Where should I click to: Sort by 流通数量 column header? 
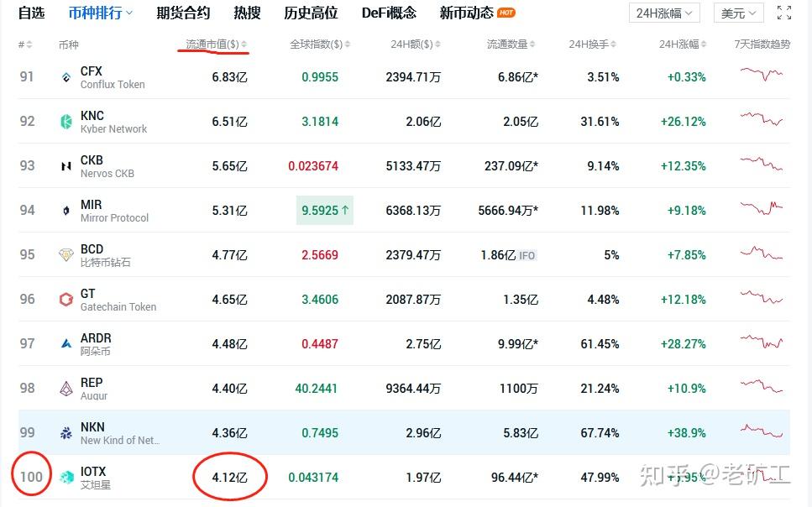pyautogui.click(x=511, y=44)
